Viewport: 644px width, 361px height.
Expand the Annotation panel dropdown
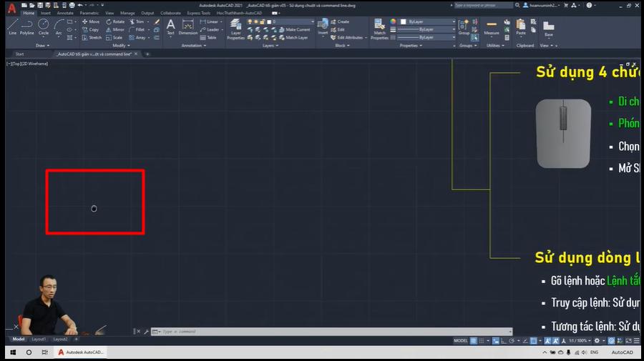coord(194,46)
